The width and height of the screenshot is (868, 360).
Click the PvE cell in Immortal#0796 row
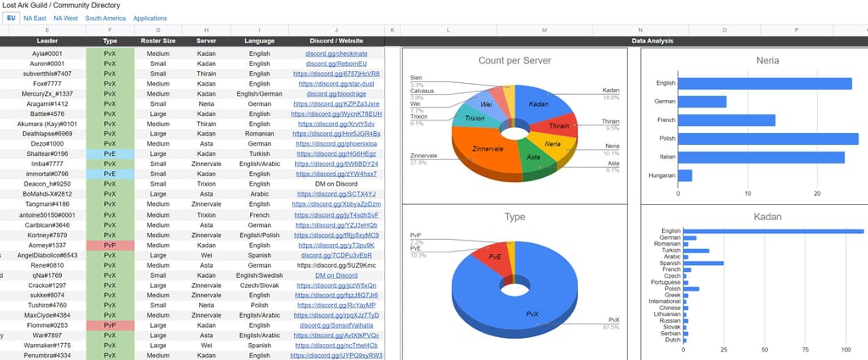pyautogui.click(x=110, y=174)
